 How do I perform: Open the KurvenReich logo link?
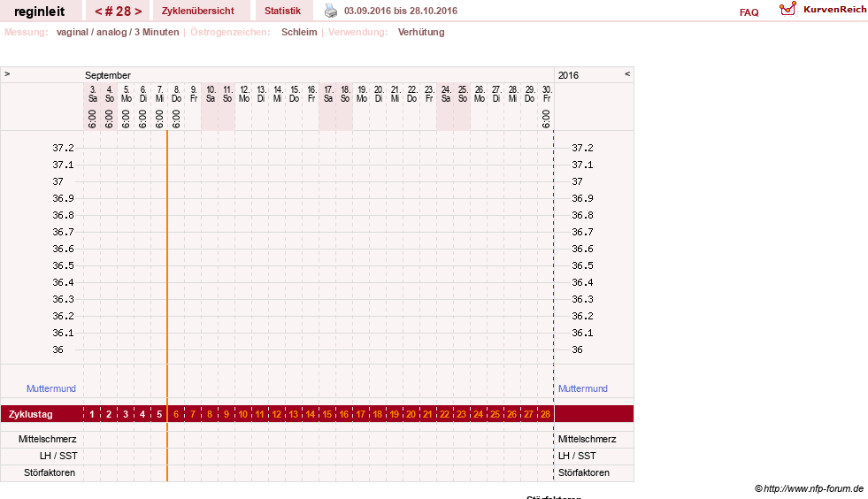pyautogui.click(x=823, y=10)
